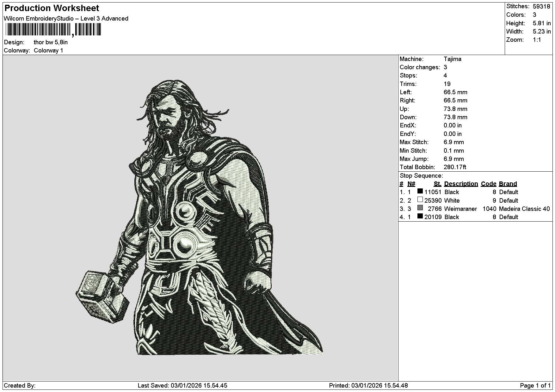The width and height of the screenshot is (555, 392).
Task: Click the "Production Worksheet" heading
Action: tap(52, 8)
